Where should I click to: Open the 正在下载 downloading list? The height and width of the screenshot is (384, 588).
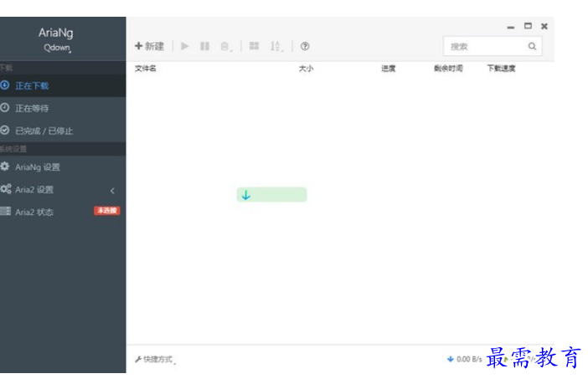tap(32, 85)
